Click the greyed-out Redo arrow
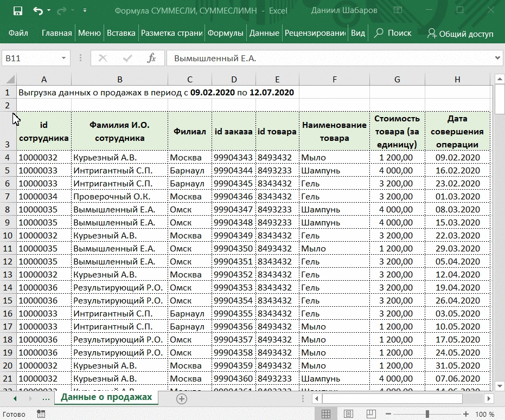 click(61, 11)
